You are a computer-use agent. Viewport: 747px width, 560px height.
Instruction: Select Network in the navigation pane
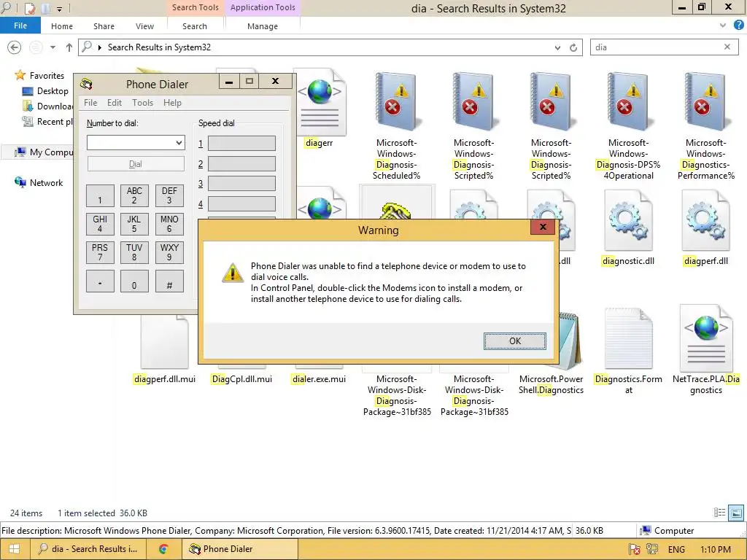tap(46, 183)
